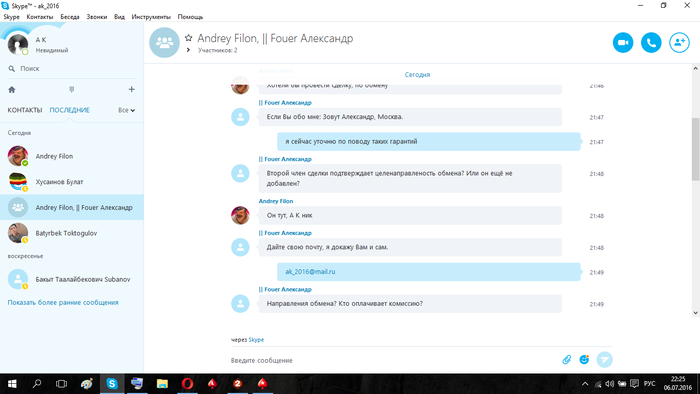Send the message with the arrow button

tap(604, 360)
